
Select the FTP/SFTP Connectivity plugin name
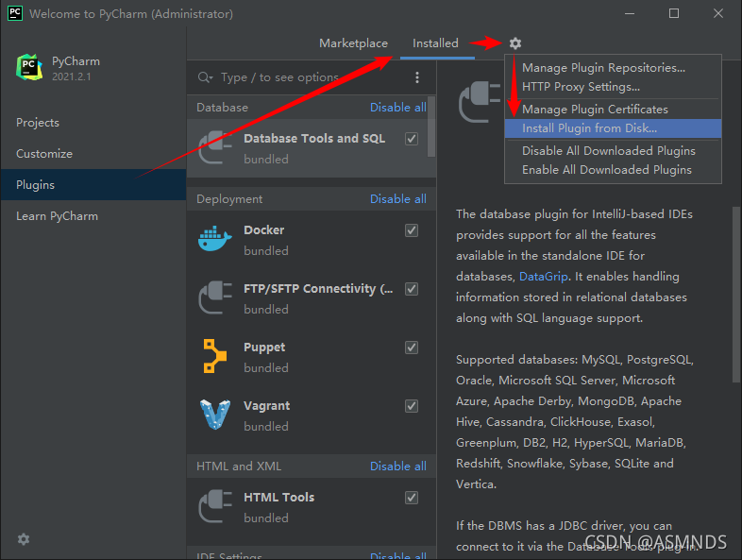coord(318,289)
